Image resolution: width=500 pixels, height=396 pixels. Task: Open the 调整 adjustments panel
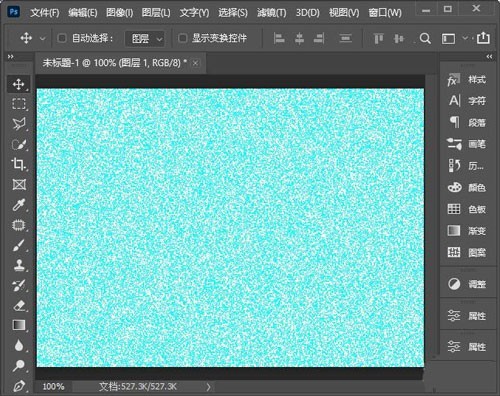point(467,284)
